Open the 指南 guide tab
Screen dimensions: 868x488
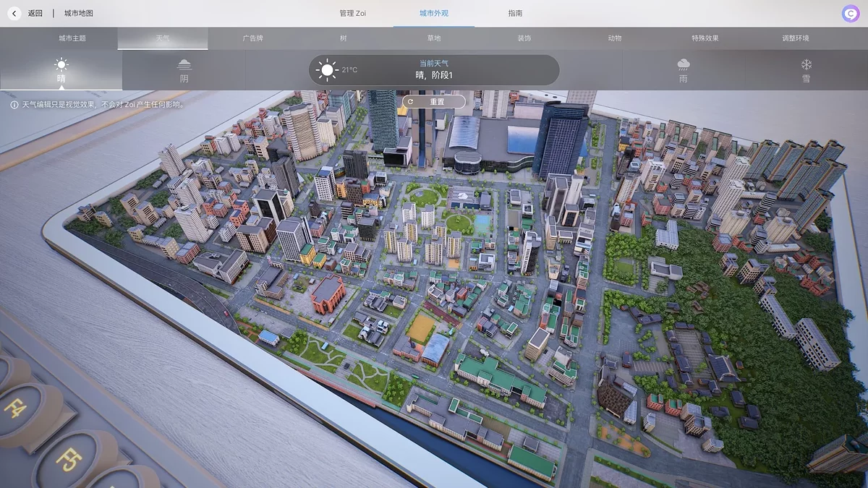515,13
